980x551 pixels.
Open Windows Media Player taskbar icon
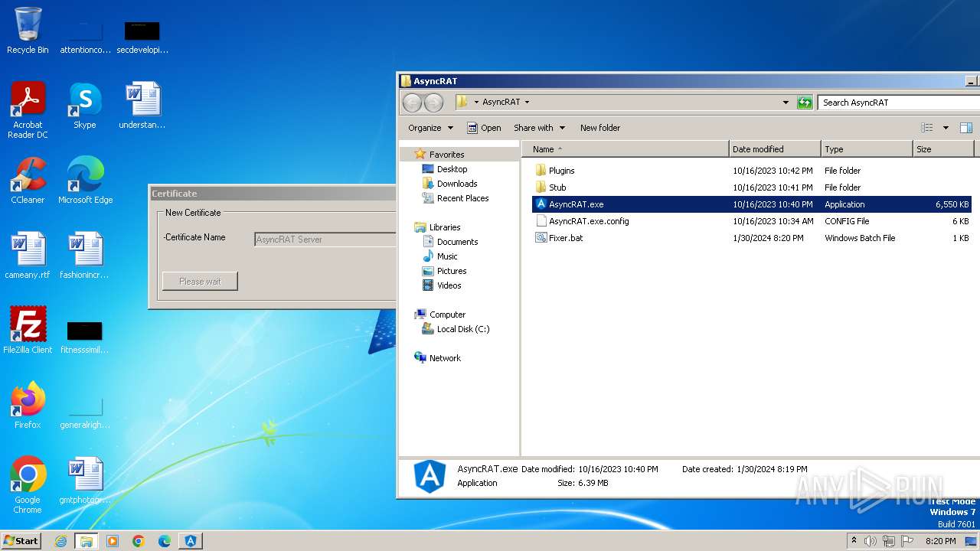click(x=113, y=541)
